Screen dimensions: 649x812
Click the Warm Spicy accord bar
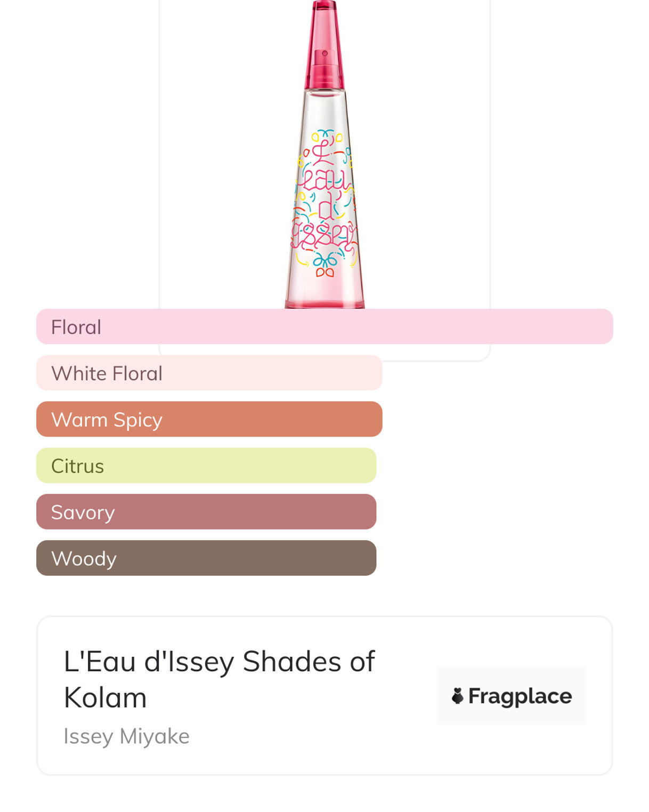point(209,420)
